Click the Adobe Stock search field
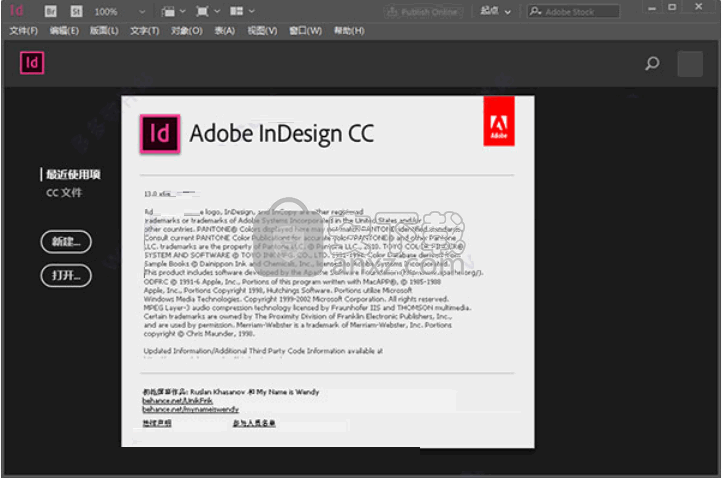Image resolution: width=722 pixels, height=478 pixels. (574, 12)
